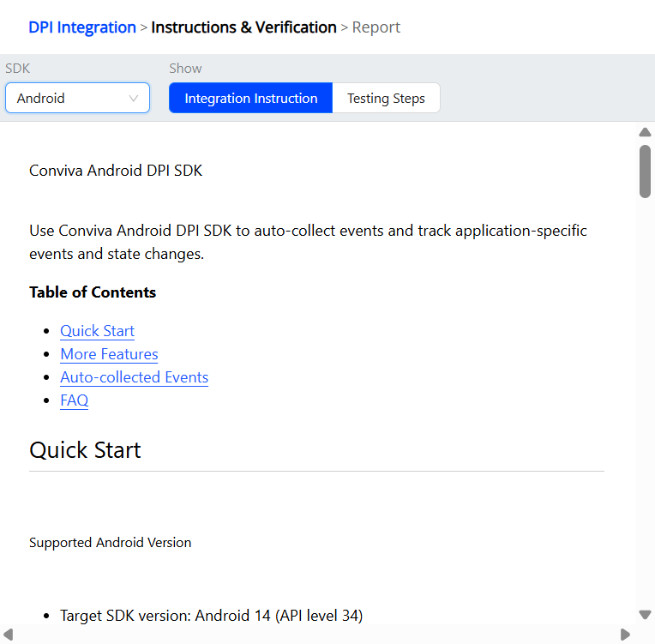
Task: Jump to Quick Start in table of contents
Action: coord(97,331)
